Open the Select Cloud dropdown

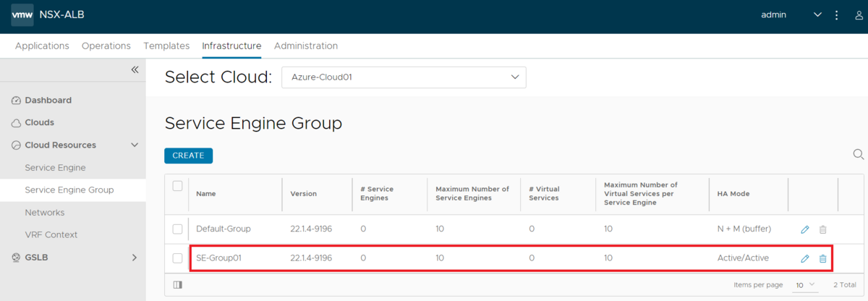tap(404, 77)
